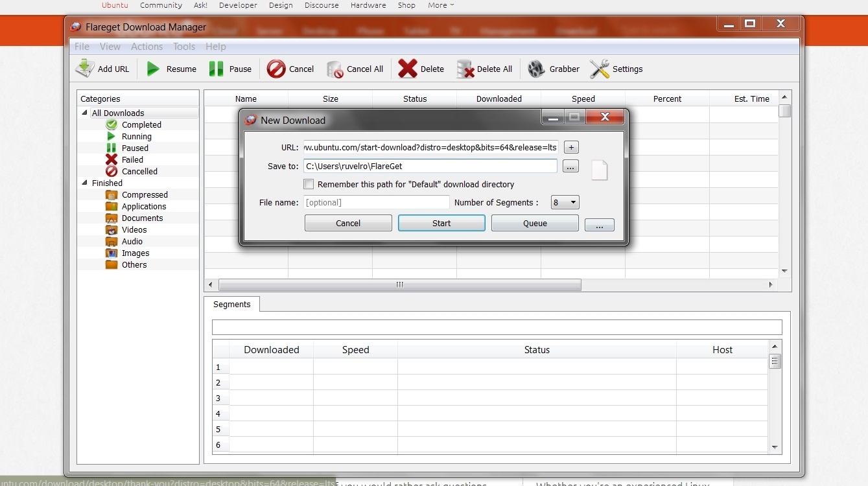This screenshot has height=486, width=868.
Task: Click the Developer link in Ubuntu nav
Action: click(238, 5)
